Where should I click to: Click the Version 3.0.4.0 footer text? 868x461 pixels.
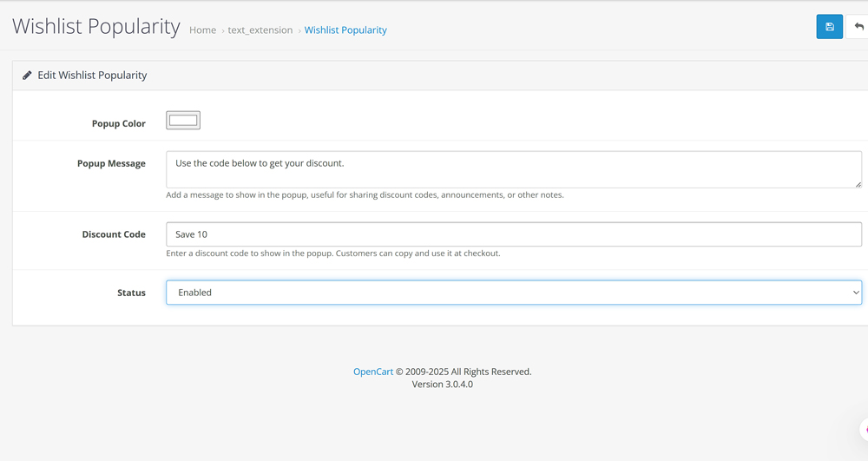[442, 384]
